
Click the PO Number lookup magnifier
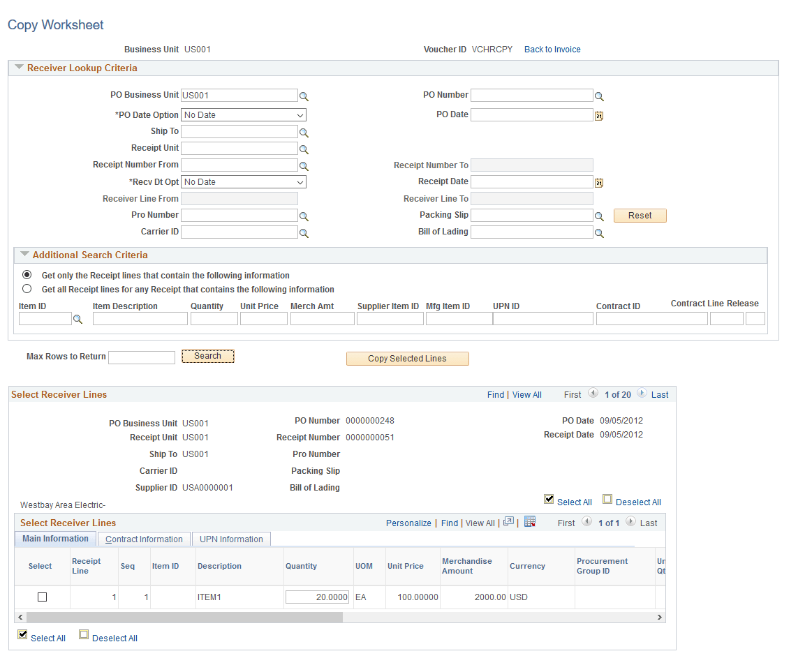tap(599, 96)
